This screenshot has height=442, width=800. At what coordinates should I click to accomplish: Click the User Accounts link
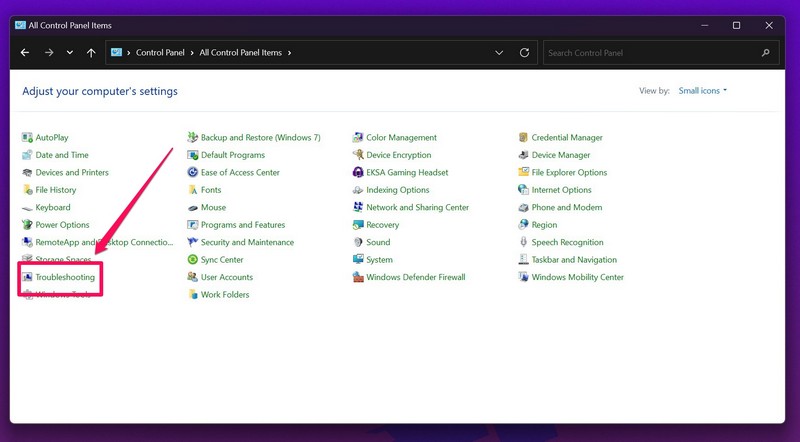(x=226, y=277)
